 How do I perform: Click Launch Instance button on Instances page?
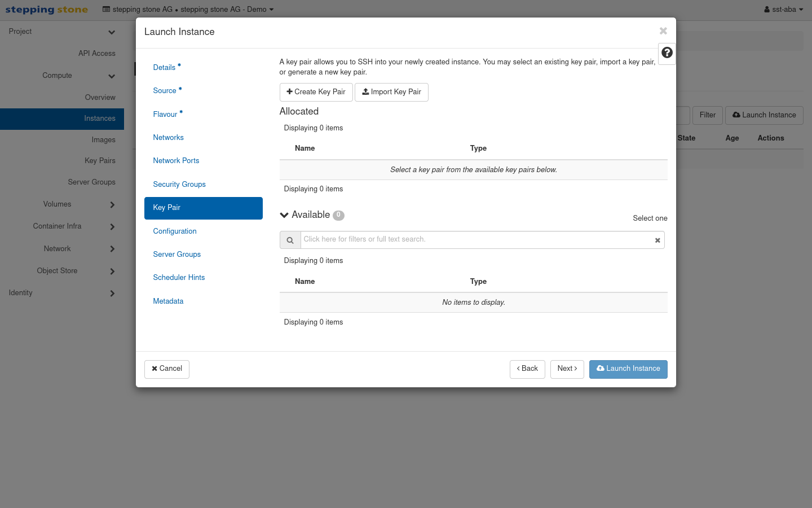764,115
